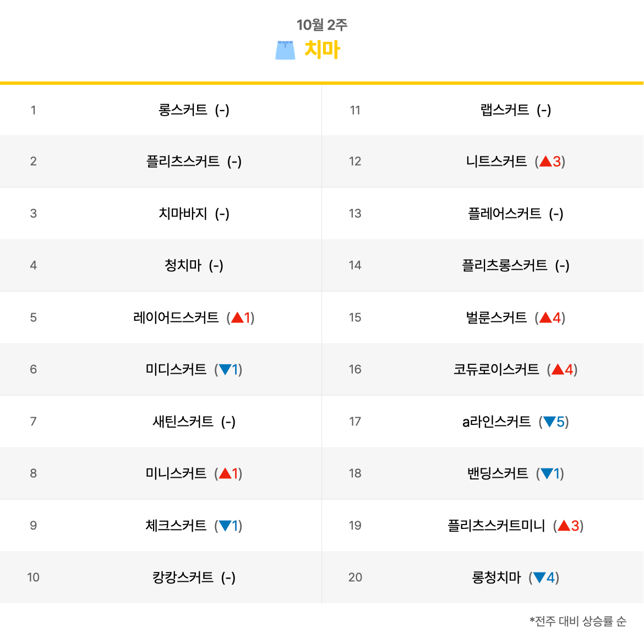Click the 치마 category title
The image size is (644, 644).
coord(322,50)
